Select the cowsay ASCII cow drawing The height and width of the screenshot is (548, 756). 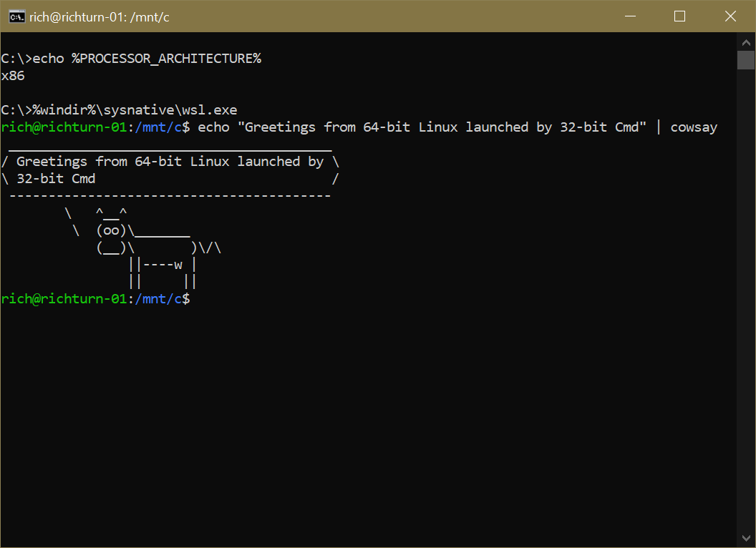click(143, 247)
